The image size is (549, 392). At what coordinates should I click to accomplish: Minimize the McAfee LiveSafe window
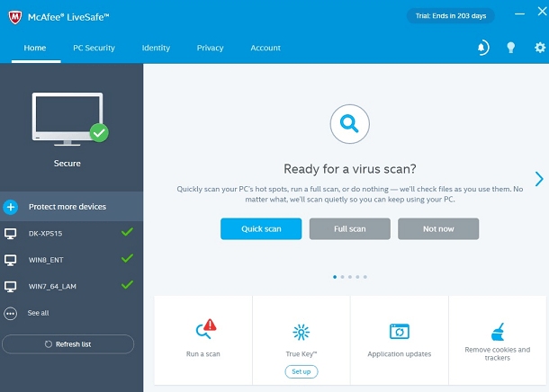pos(519,13)
